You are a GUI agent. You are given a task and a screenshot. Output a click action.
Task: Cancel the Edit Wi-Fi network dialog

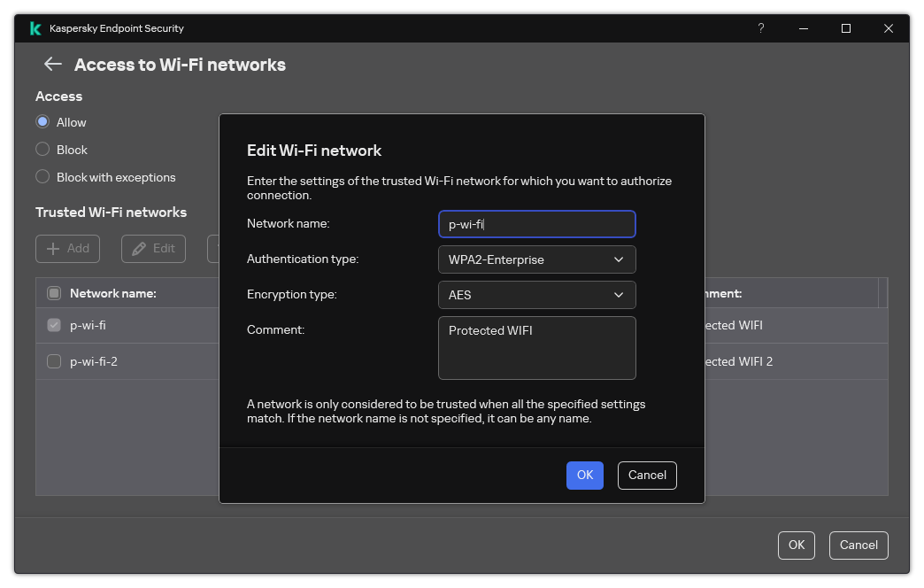(x=647, y=476)
